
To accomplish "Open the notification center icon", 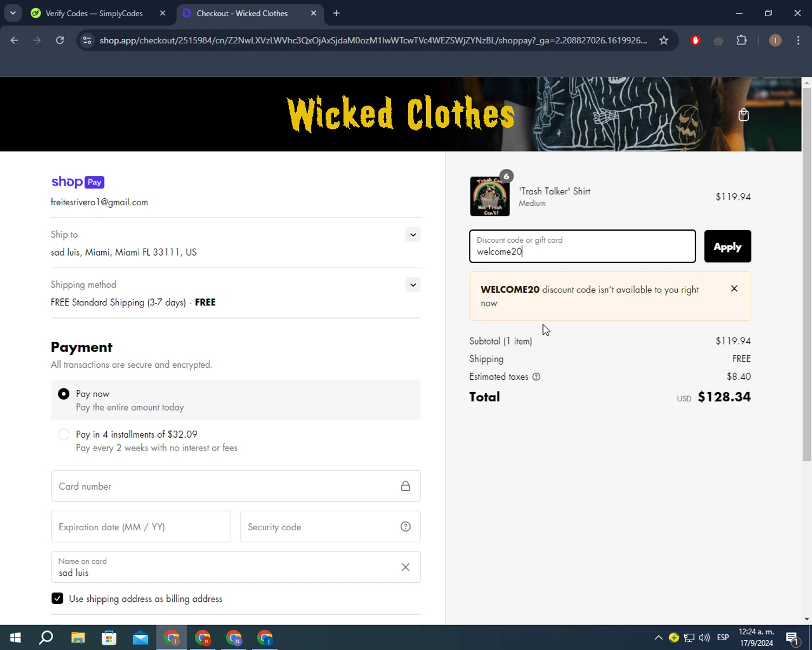I will coord(792,638).
